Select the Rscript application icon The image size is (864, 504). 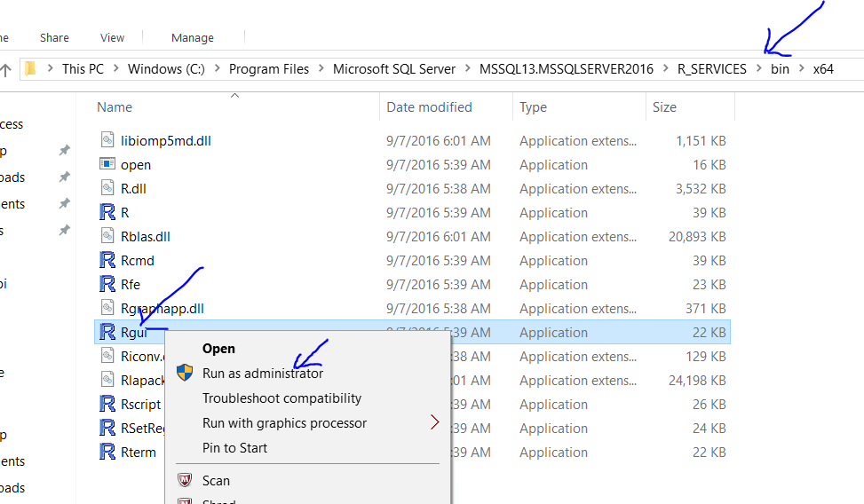point(107,404)
